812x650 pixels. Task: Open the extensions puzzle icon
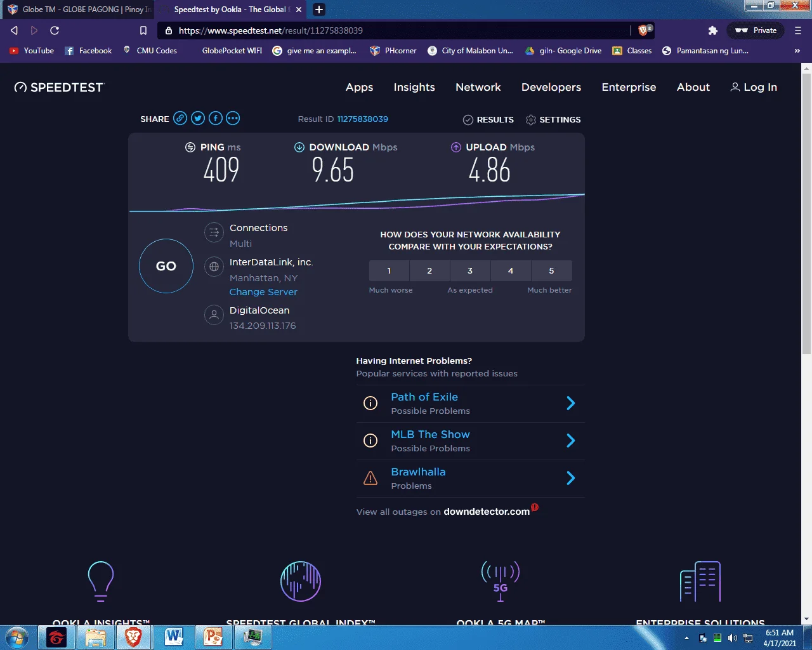click(713, 30)
